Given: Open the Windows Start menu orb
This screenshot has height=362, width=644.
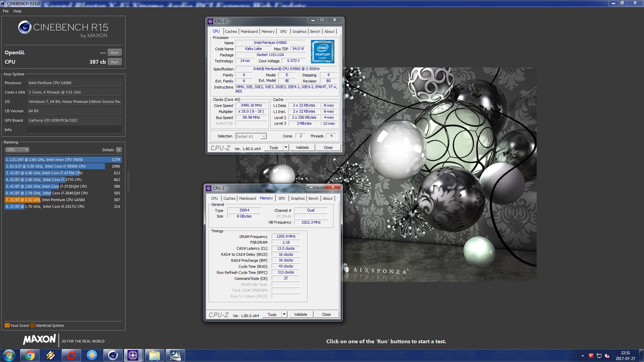Looking at the screenshot, I should (9, 355).
